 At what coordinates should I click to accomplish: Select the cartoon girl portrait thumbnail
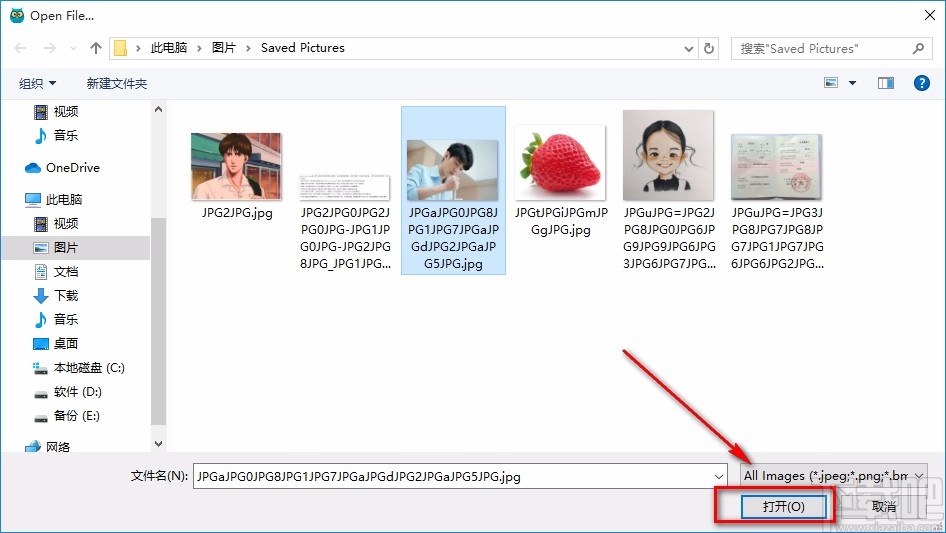coord(668,155)
